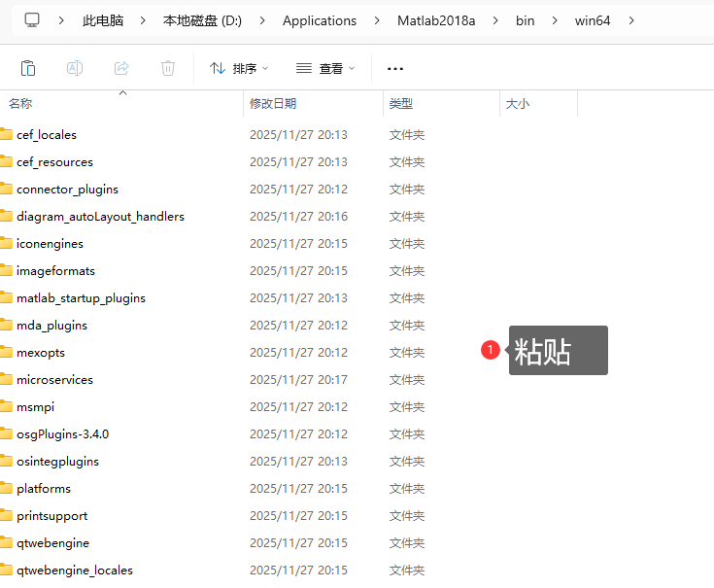Select the diagram_autoLayout_handlers folder icon
The height and width of the screenshot is (588, 714).
[6, 216]
